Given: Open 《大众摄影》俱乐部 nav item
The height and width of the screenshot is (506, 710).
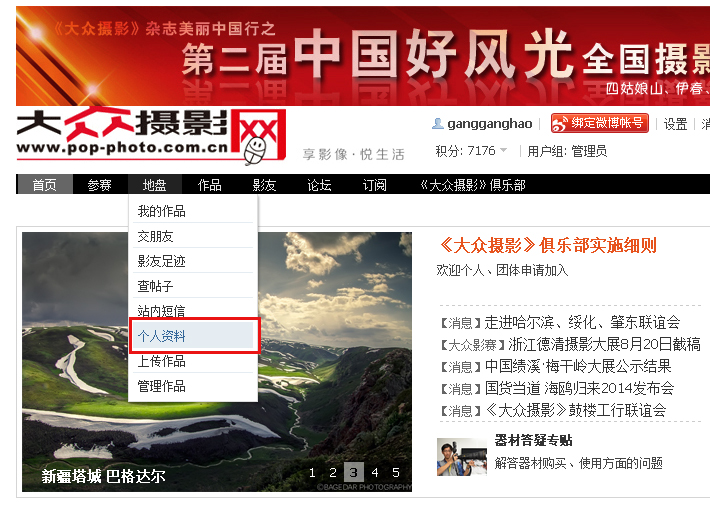Looking at the screenshot, I should (473, 184).
